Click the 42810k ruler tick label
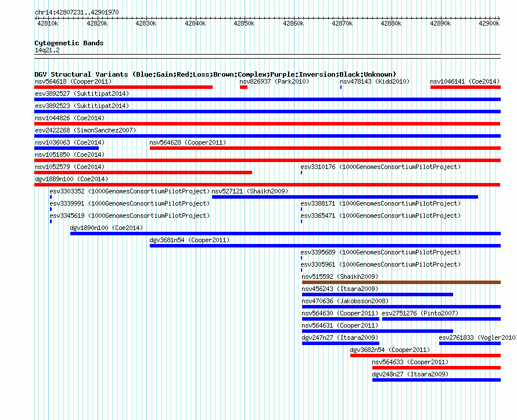517x420 pixels. click(48, 23)
